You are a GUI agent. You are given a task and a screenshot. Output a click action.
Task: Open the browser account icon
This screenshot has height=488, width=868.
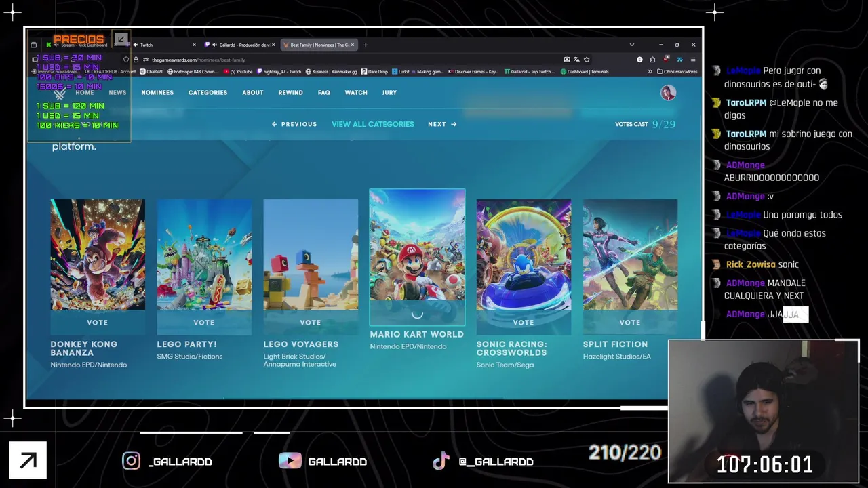click(x=639, y=60)
